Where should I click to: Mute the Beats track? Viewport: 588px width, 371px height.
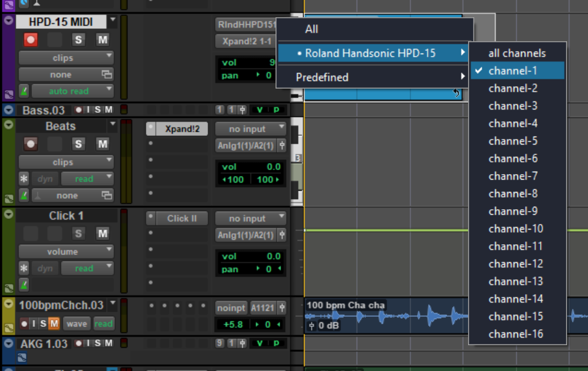pyautogui.click(x=103, y=144)
